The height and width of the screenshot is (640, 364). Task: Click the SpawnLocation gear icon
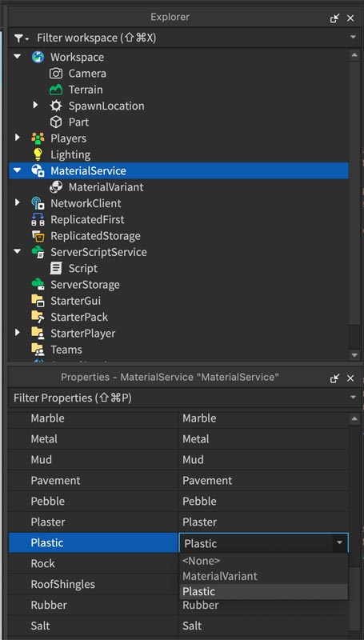56,106
